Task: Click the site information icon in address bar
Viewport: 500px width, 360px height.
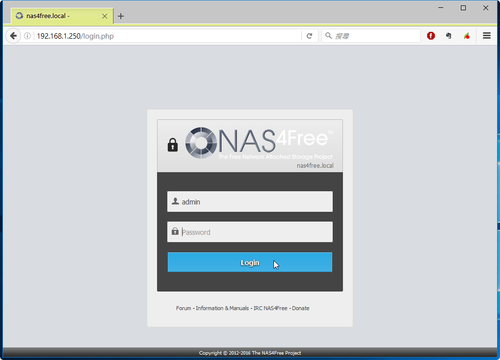Action: (x=28, y=36)
